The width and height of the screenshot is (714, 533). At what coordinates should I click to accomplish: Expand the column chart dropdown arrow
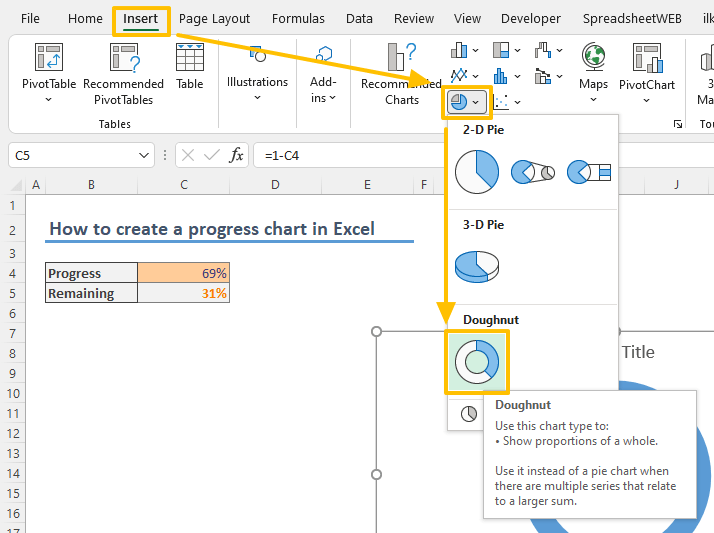click(x=475, y=51)
